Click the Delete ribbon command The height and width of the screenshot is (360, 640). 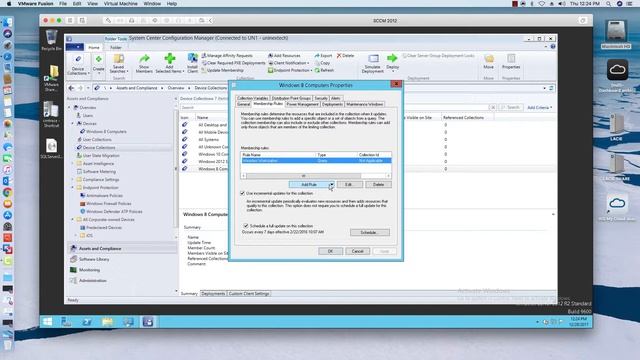[345, 56]
